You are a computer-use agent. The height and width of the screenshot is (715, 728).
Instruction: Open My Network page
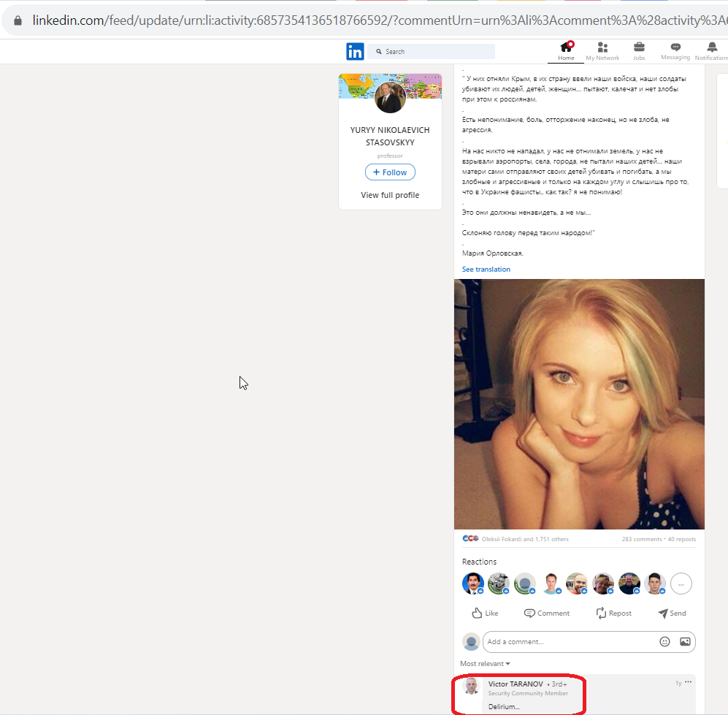(x=602, y=52)
